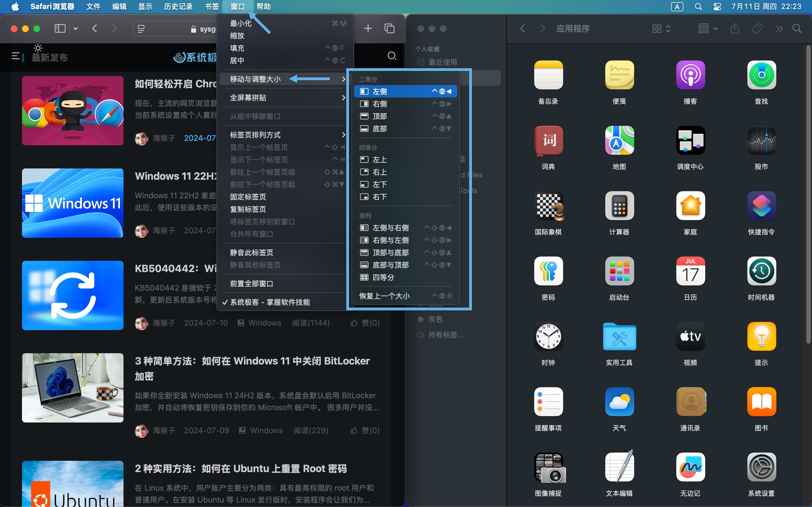Toggle sidebar panel view button

click(59, 28)
